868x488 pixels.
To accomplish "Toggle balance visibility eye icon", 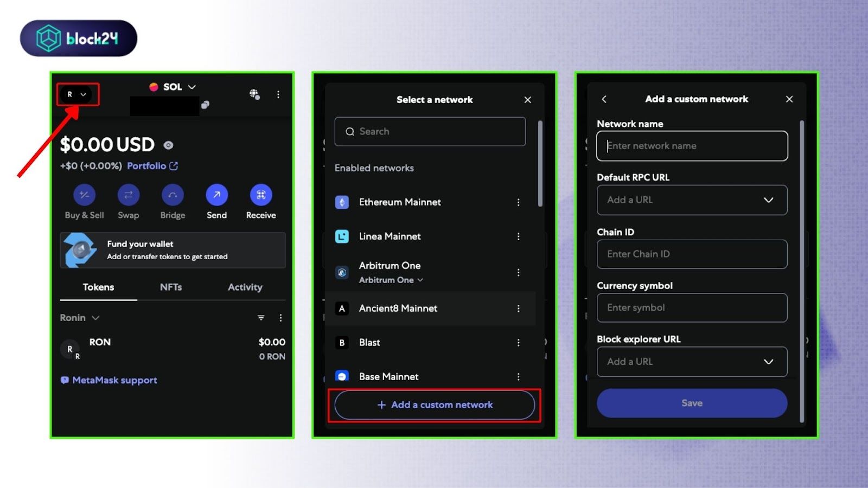I will [x=168, y=145].
